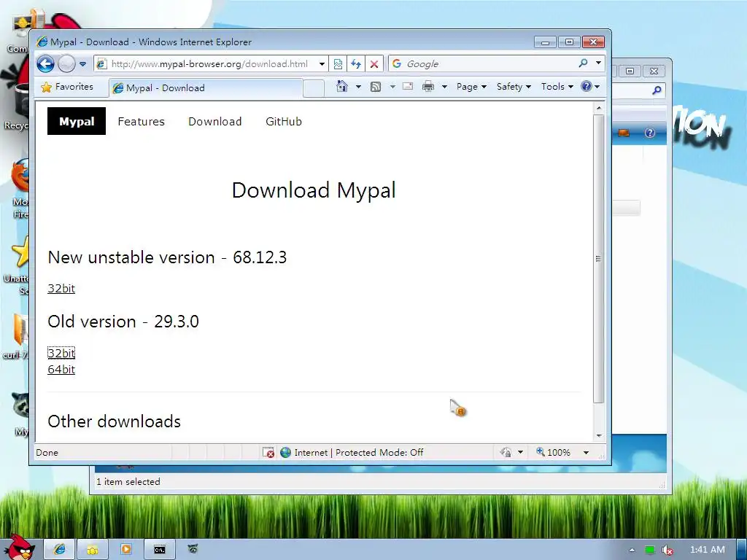Image resolution: width=747 pixels, height=560 pixels.
Task: Expand the Home button dropdown arrow
Action: point(358,87)
